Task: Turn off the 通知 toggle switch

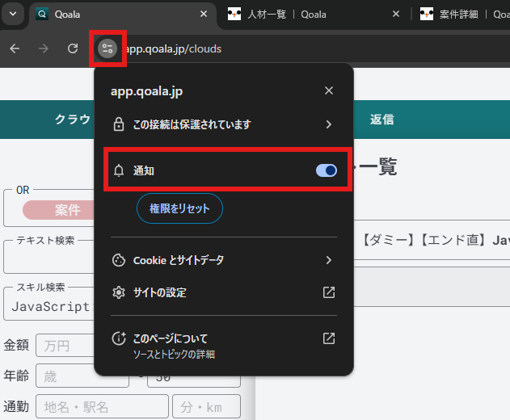Action: [x=326, y=170]
